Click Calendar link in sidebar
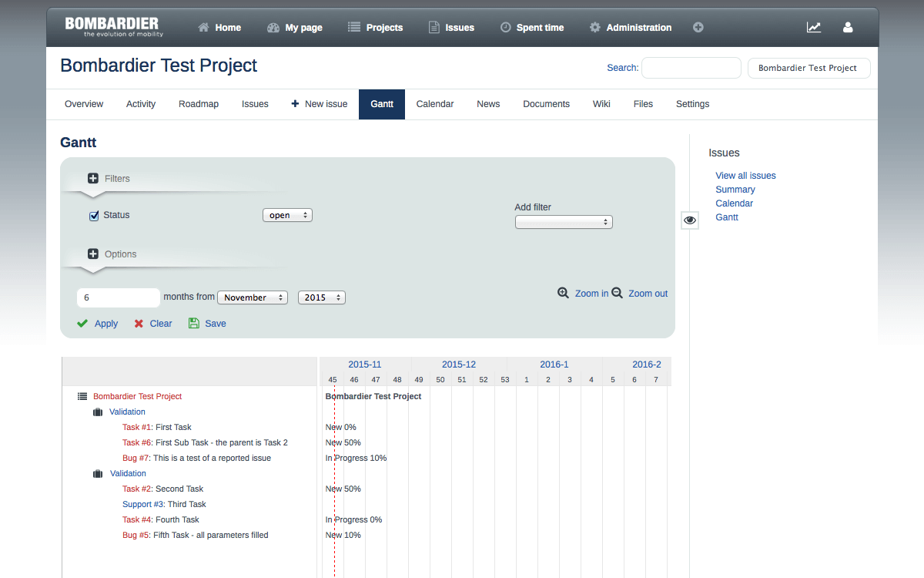The width and height of the screenshot is (924, 578). (735, 203)
